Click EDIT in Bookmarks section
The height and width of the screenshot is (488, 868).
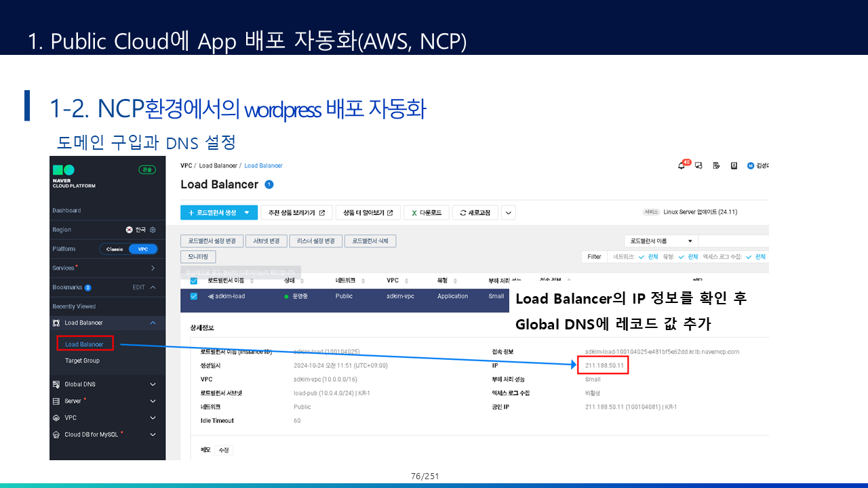click(138, 287)
